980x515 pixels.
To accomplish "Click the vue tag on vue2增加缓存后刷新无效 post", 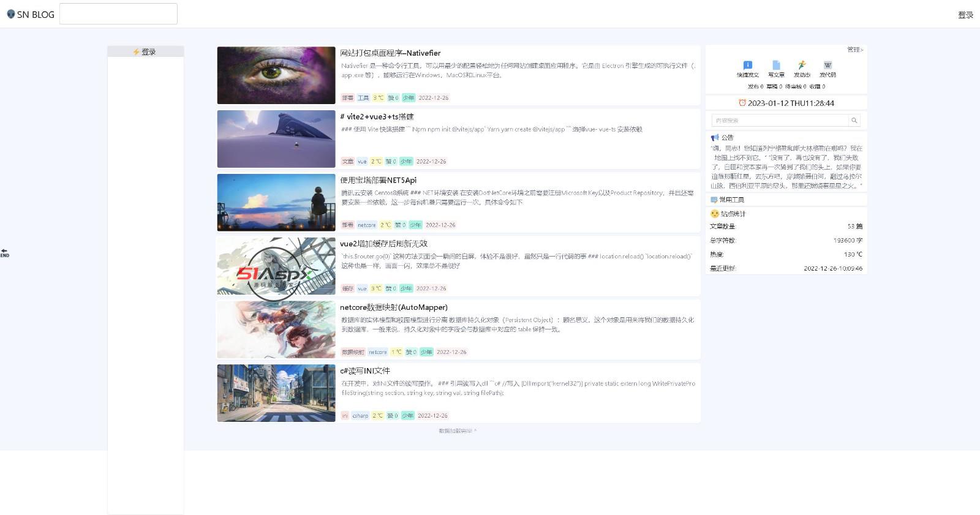I will coord(362,288).
